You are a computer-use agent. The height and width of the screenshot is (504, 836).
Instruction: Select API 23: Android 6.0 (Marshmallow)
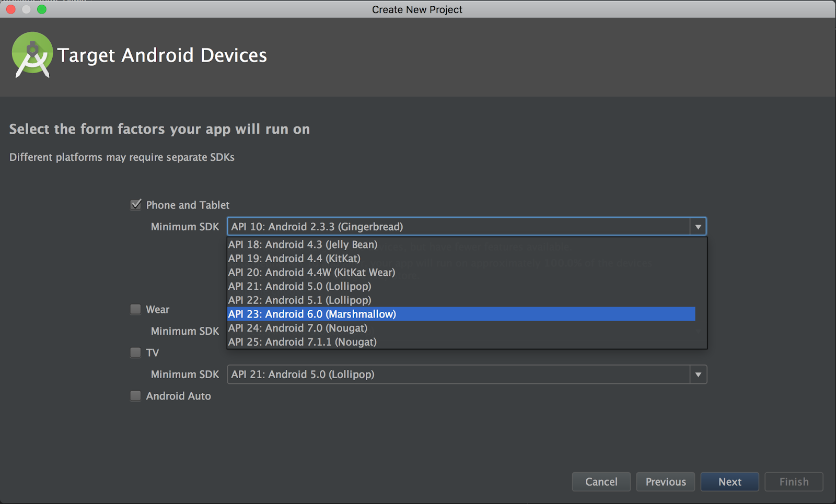(x=312, y=314)
